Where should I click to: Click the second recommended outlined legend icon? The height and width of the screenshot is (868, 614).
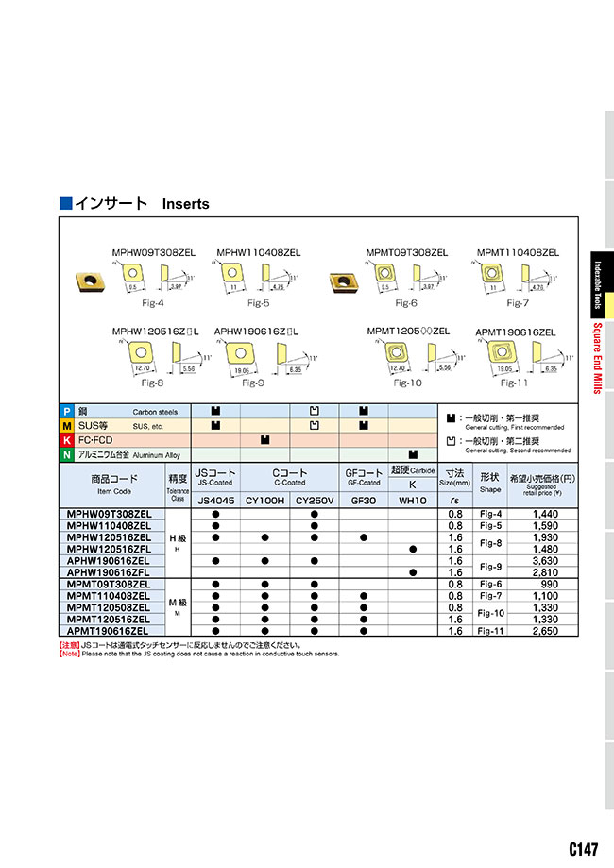pyautogui.click(x=450, y=441)
